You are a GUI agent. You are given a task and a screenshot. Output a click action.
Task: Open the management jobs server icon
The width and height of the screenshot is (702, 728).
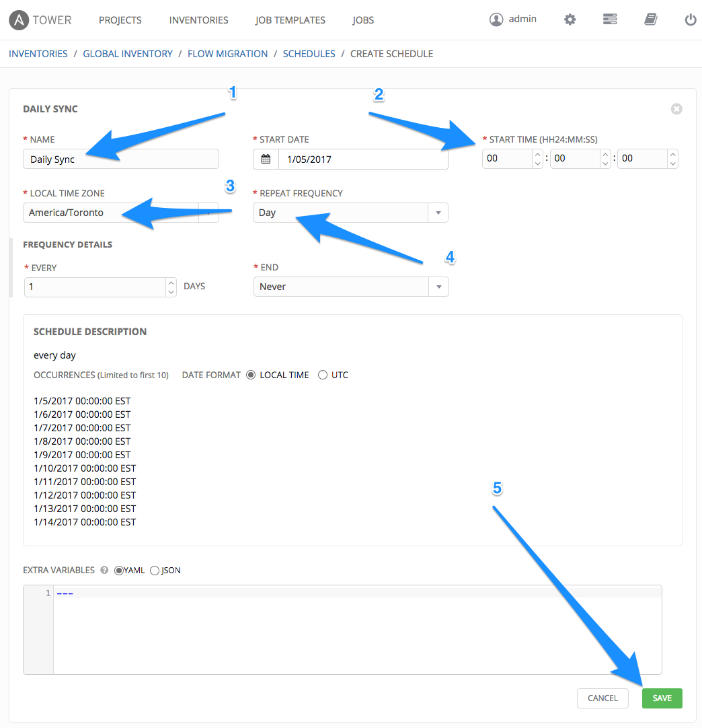click(x=610, y=20)
